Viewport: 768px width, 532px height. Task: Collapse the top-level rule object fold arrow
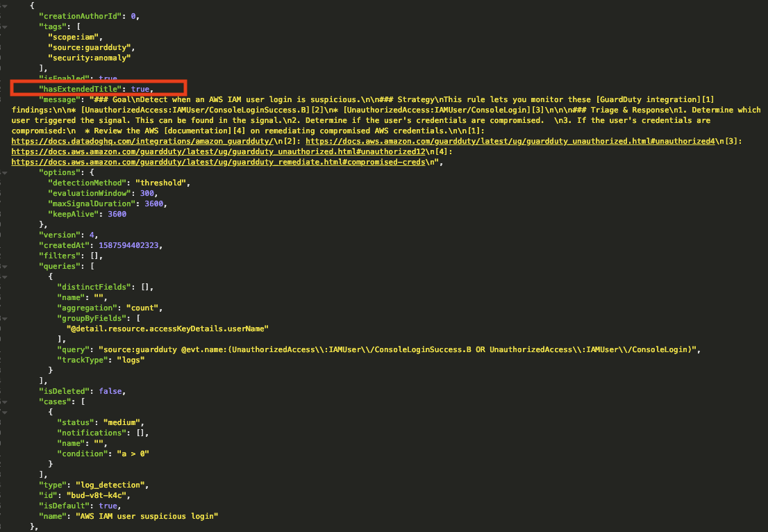pos(4,6)
